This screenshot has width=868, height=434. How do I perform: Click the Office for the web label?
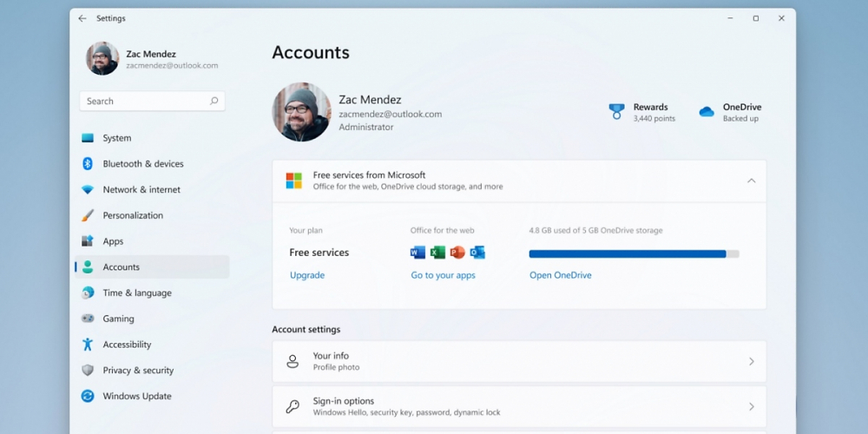442,230
